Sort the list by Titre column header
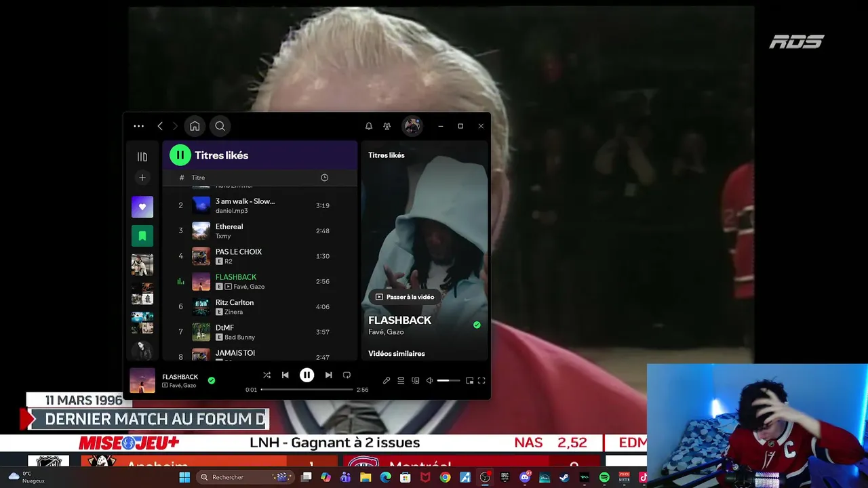Image resolution: width=868 pixels, height=488 pixels. [x=198, y=178]
